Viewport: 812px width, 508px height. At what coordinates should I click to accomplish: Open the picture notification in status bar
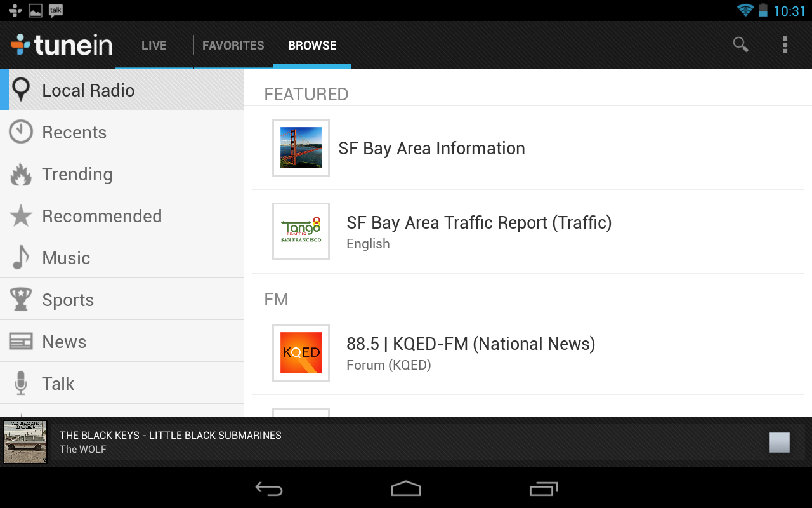[x=36, y=11]
